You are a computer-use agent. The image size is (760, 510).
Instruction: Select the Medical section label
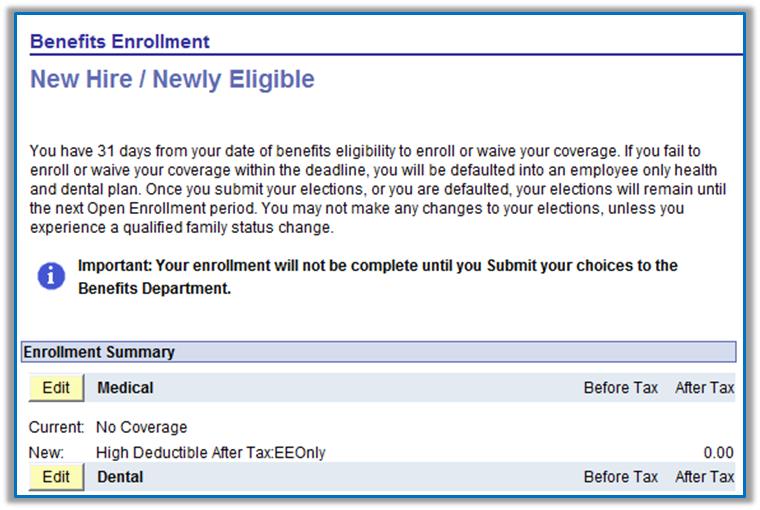[x=125, y=388]
